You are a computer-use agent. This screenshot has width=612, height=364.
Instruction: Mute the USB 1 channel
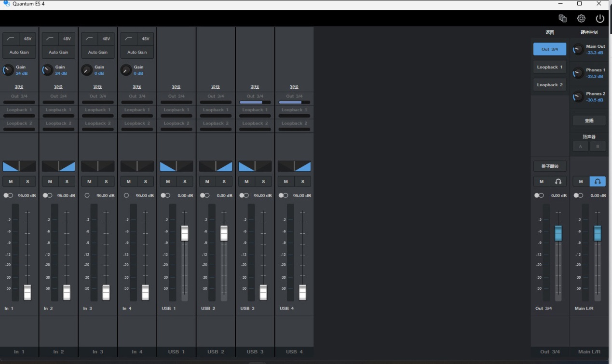(168, 182)
